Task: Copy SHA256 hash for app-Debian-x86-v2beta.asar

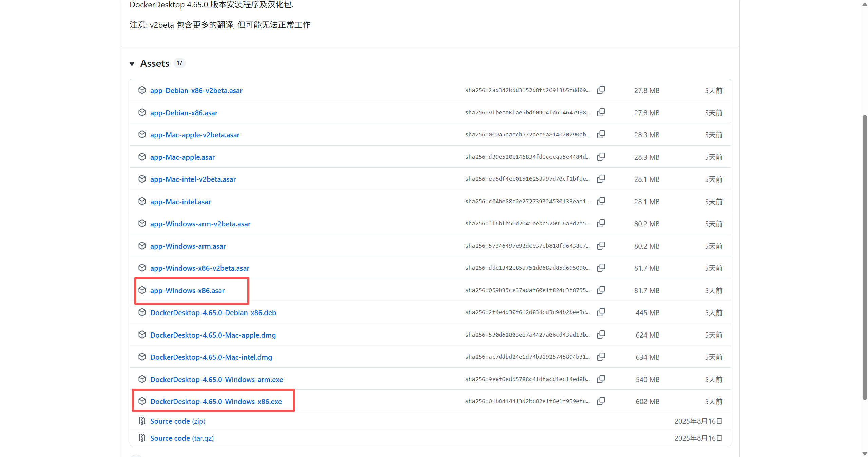Action: coord(601,90)
